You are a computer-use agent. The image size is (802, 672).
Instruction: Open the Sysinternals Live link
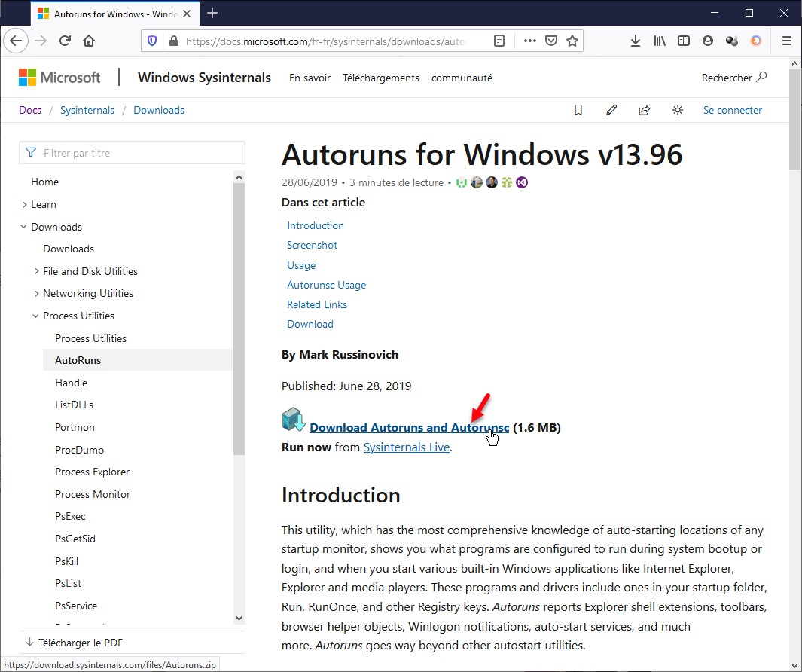coord(406,447)
